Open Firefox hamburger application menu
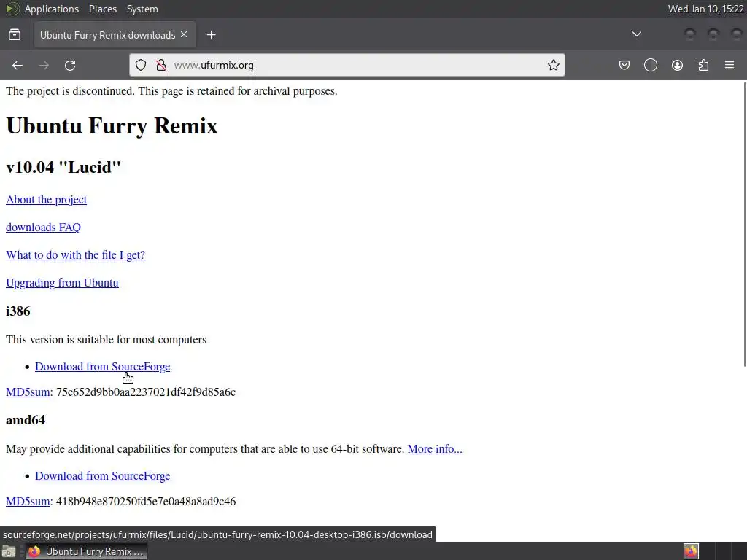747x560 pixels. (x=729, y=65)
